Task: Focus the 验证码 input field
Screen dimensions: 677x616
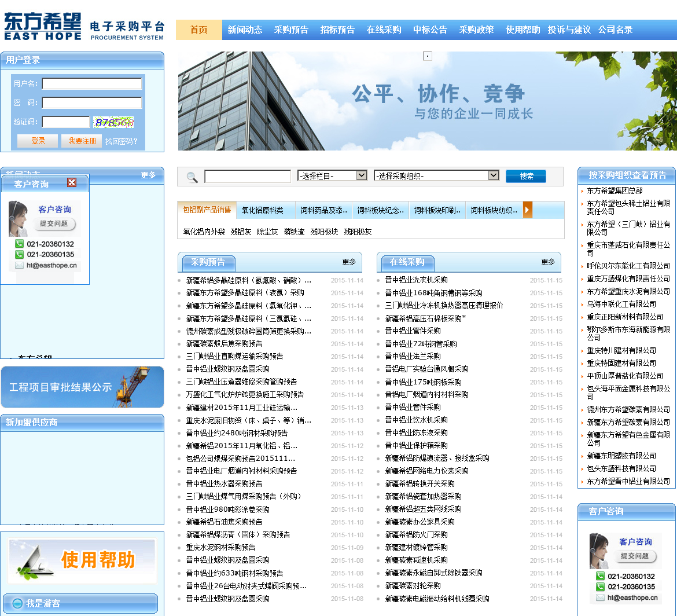Action: [x=65, y=122]
